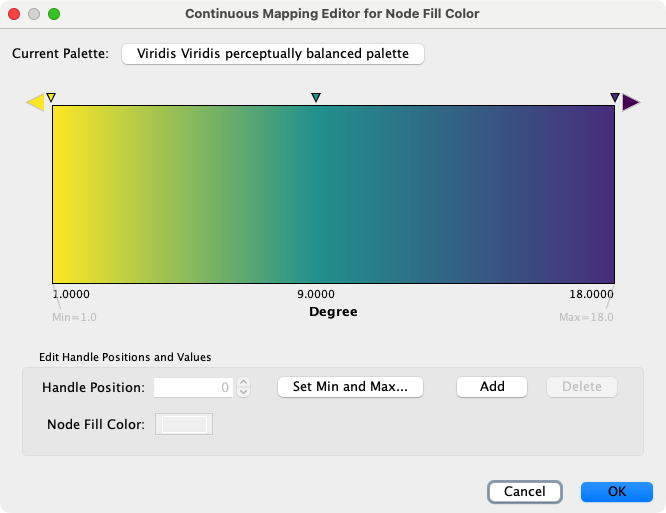This screenshot has height=513, width=666.
Task: Maximize the window using the green button
Action: click(x=54, y=14)
